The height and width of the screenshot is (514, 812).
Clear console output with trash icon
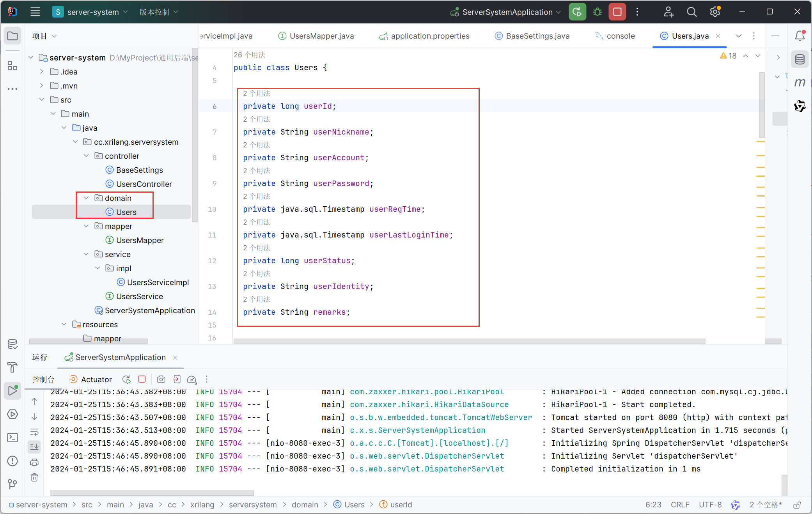coord(34,477)
